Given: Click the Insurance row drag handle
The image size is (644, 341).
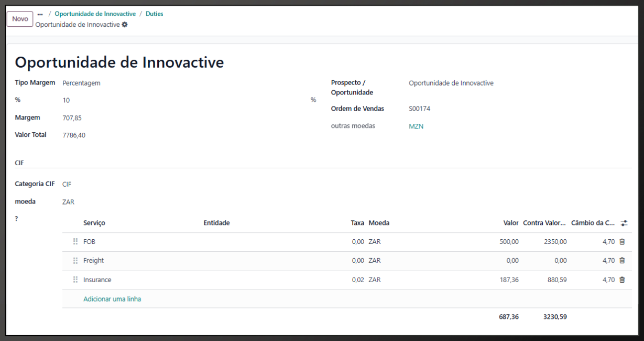Looking at the screenshot, I should [75, 280].
